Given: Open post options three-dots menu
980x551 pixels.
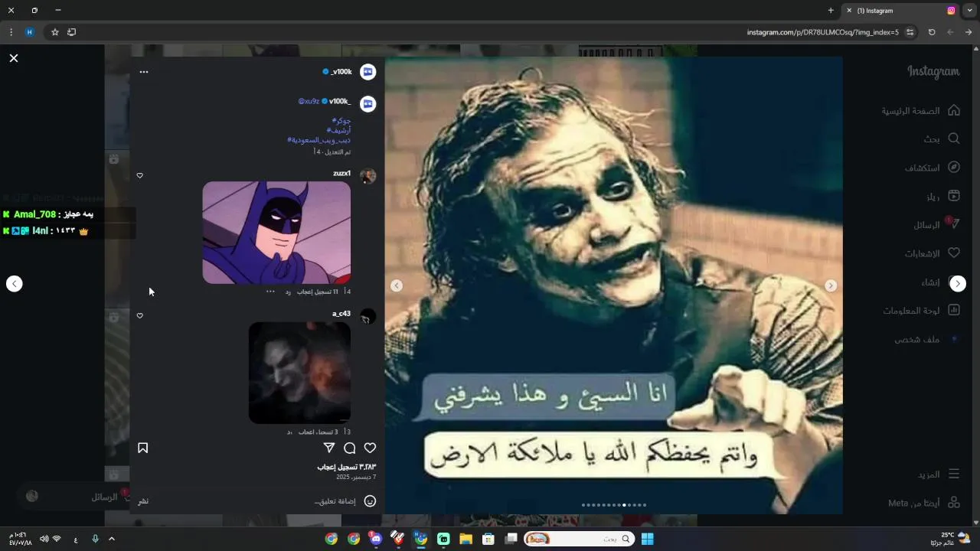Looking at the screenshot, I should [x=144, y=72].
